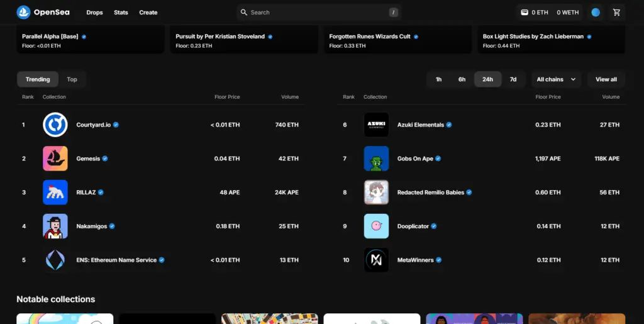Click the Notable collections heading
644x324 pixels.
point(56,299)
